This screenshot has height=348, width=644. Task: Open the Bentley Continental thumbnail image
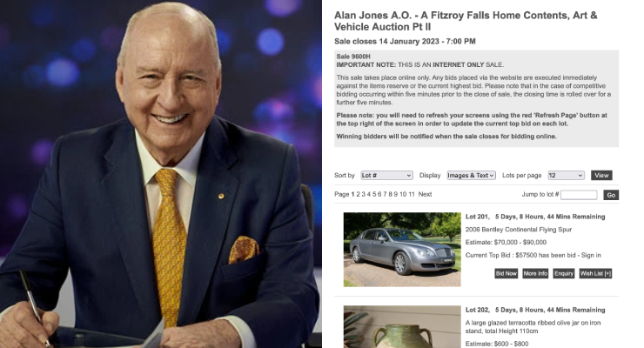(402, 250)
